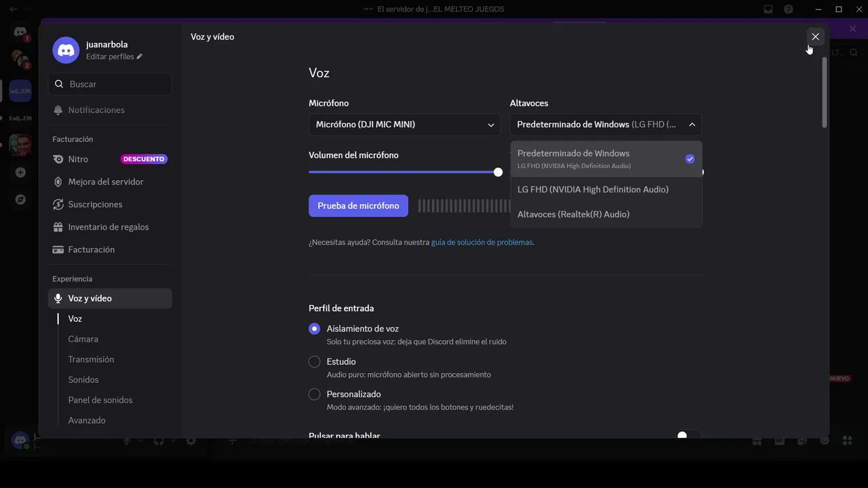Switch to the Voz subsection
The width and height of the screenshot is (868, 488).
click(x=75, y=319)
